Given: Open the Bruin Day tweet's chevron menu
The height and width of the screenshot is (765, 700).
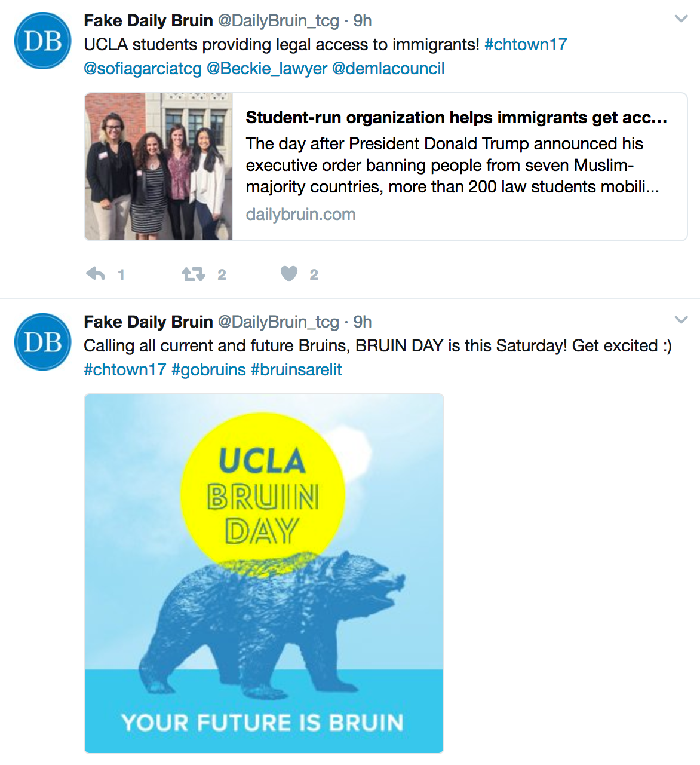Looking at the screenshot, I should (680, 320).
